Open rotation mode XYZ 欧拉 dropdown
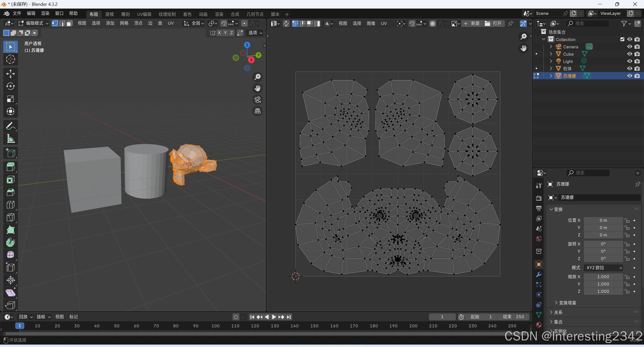The height and width of the screenshot is (347, 644). 603,268
